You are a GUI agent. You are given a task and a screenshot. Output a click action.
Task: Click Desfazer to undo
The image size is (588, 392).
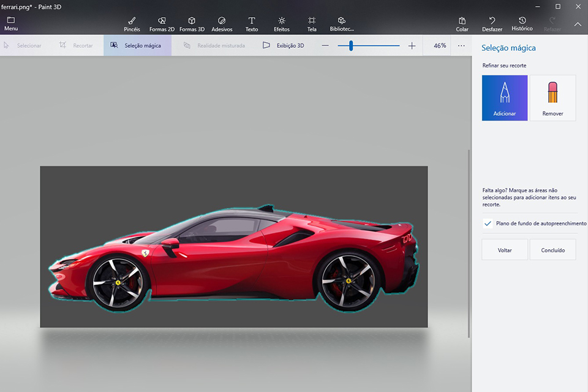(492, 24)
